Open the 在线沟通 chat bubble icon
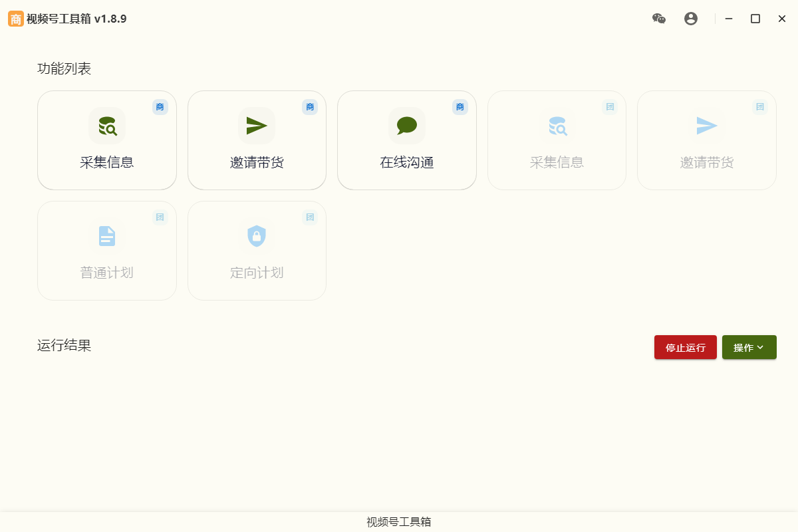This screenshot has width=798, height=532. pyautogui.click(x=407, y=126)
